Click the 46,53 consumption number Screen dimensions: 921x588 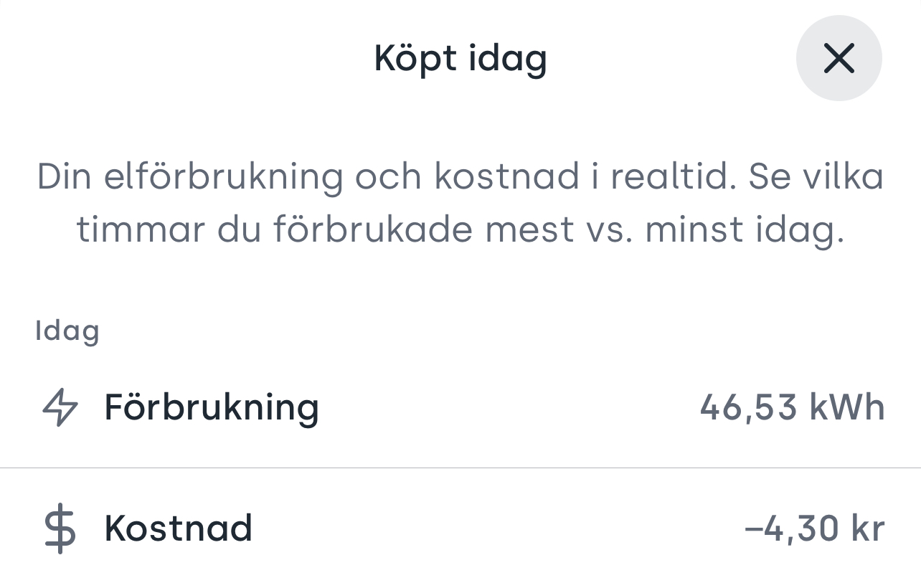(749, 408)
